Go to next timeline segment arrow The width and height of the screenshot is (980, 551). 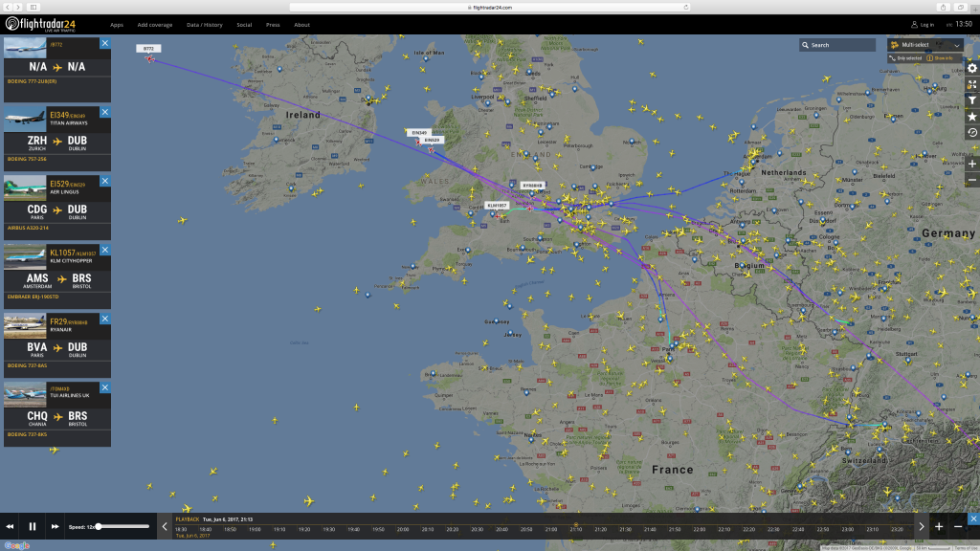tap(922, 527)
